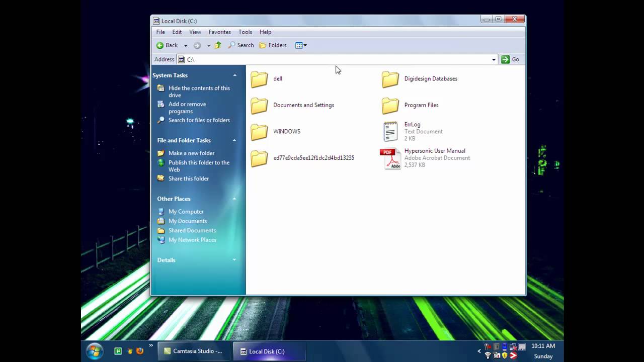Select the Digidesign Databases folder icon
644x362 pixels.
pos(390,79)
